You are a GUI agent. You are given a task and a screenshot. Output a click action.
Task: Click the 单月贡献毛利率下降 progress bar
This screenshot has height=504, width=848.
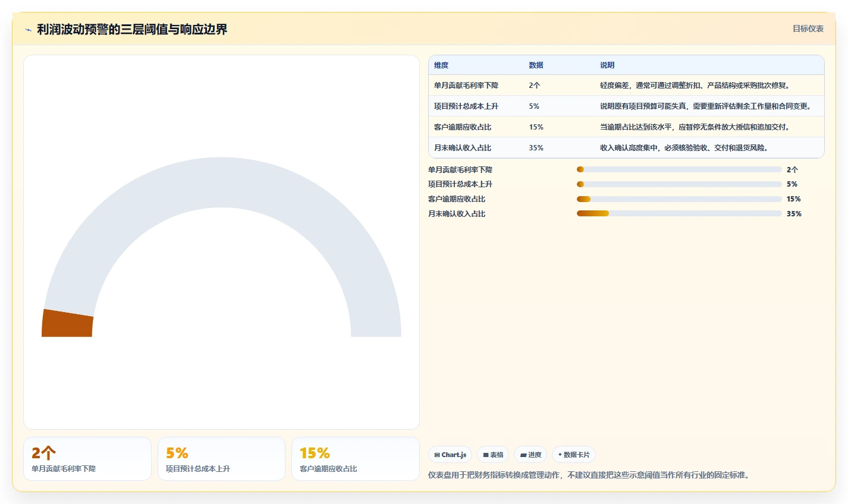point(679,169)
